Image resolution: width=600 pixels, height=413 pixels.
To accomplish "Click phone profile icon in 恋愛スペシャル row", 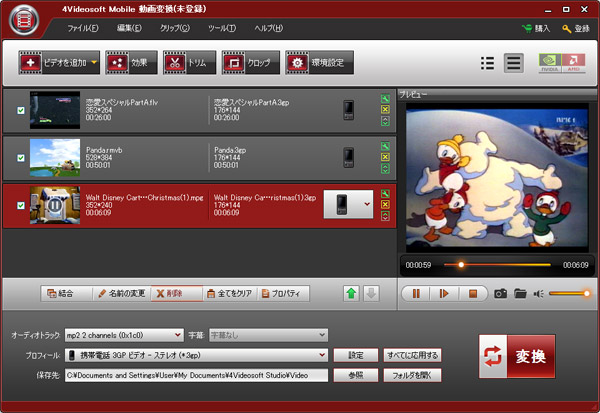I will [348, 110].
